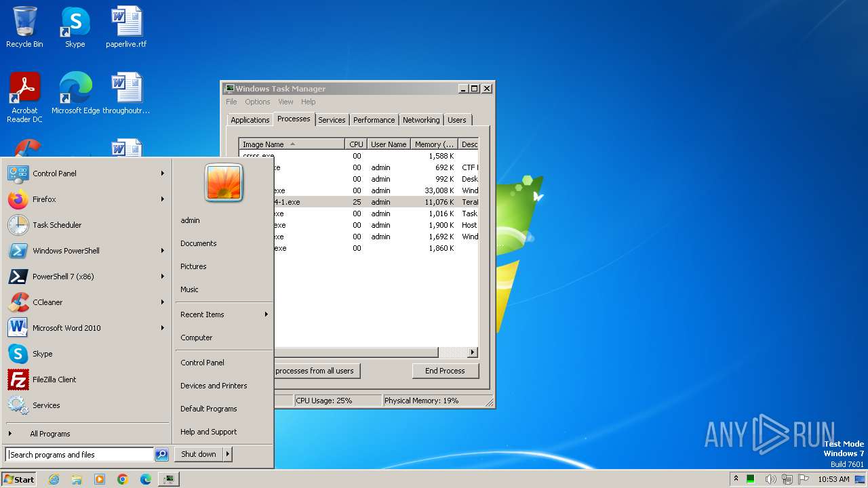Expand Windows PowerShell jump list arrow
The image size is (868, 488).
coord(163,251)
